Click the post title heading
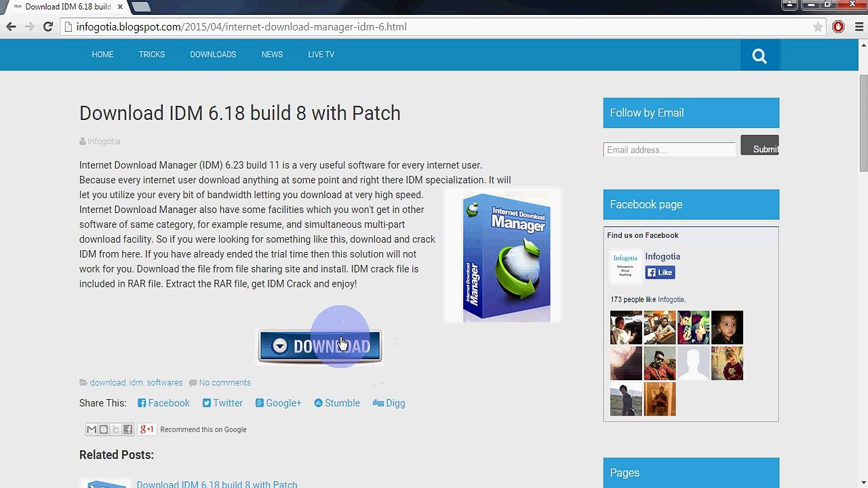868x488 pixels. tap(240, 113)
